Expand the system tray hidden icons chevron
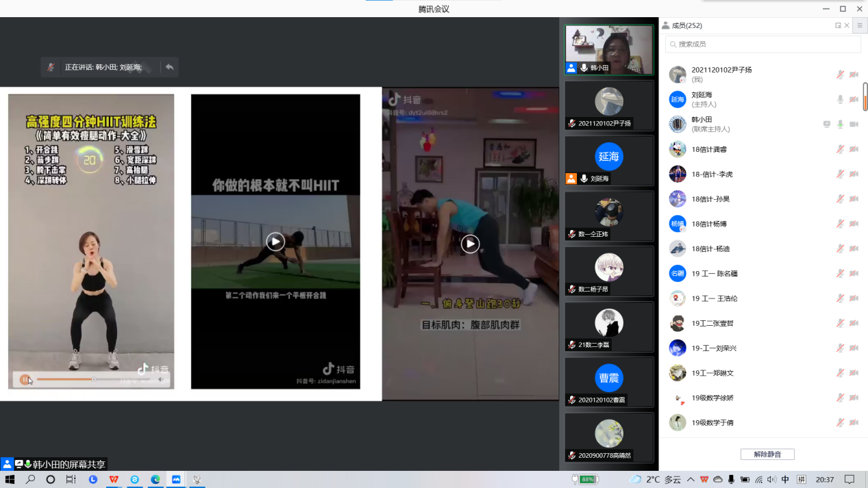This screenshot has width=868, height=488. (x=691, y=480)
